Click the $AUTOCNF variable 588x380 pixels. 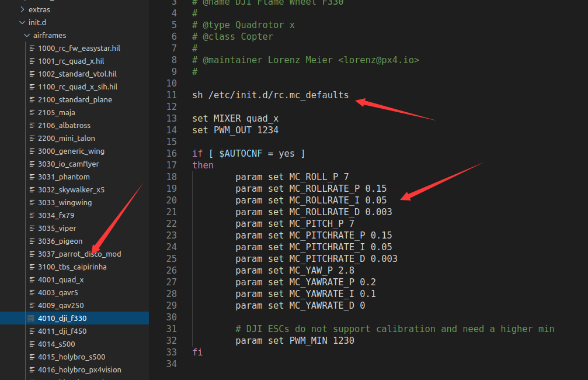(x=241, y=154)
